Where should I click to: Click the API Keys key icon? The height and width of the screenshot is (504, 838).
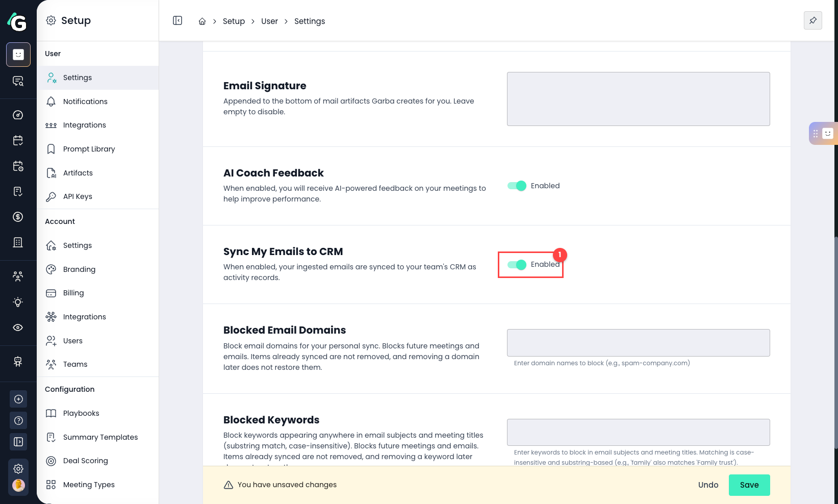pos(51,197)
